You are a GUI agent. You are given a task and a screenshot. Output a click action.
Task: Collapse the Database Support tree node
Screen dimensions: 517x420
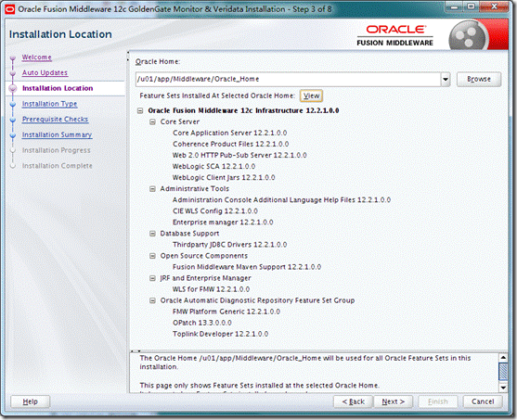click(152, 234)
